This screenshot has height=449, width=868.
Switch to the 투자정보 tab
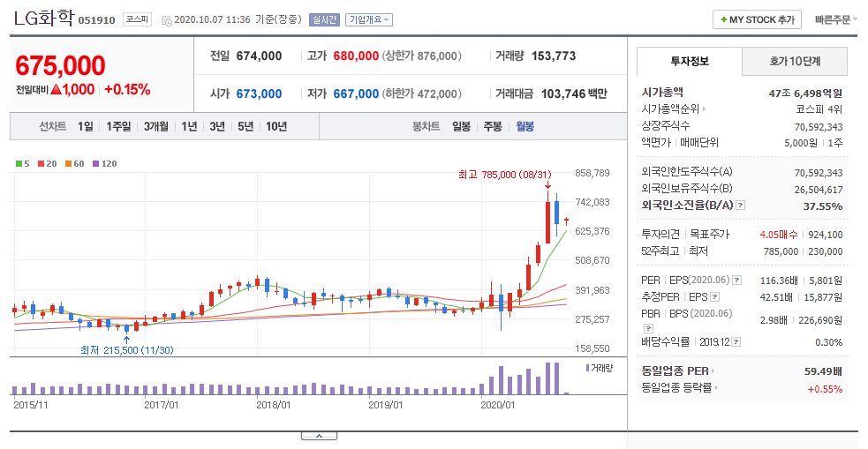pyautogui.click(x=690, y=62)
